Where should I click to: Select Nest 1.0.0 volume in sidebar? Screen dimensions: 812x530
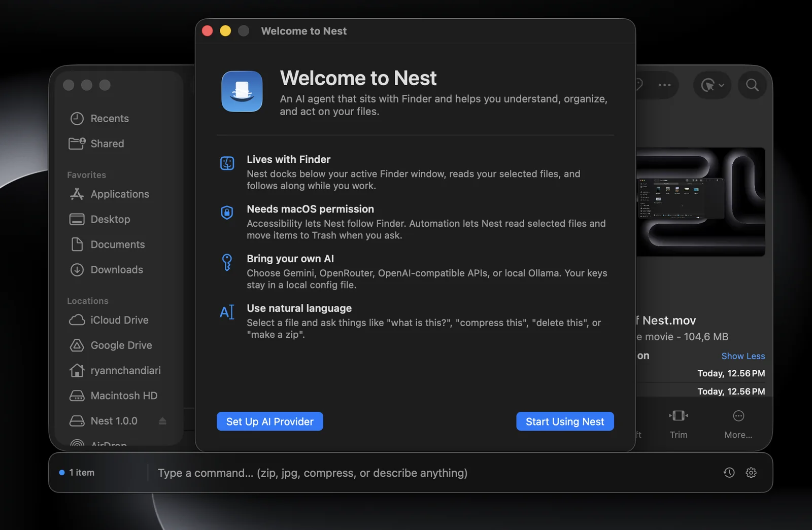(x=104, y=421)
